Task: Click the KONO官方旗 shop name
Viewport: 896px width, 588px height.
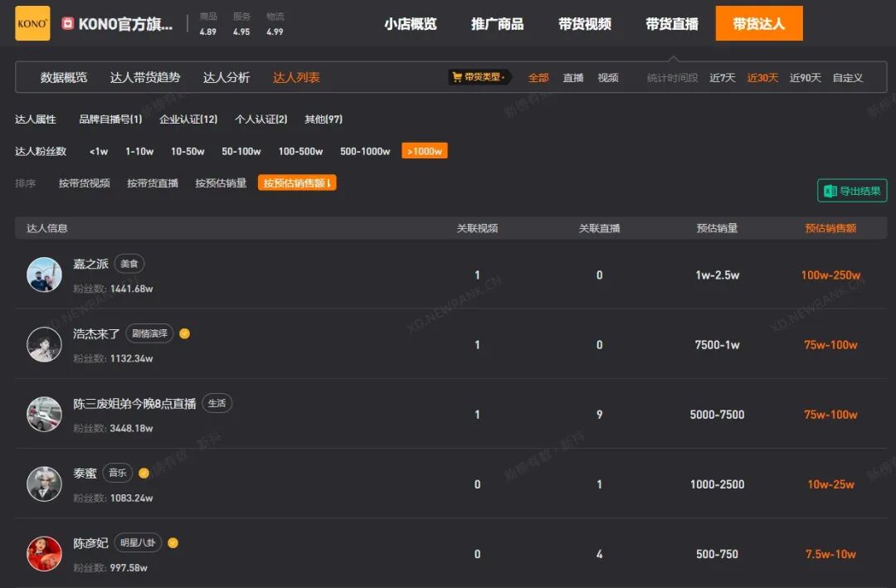Action: point(125,24)
